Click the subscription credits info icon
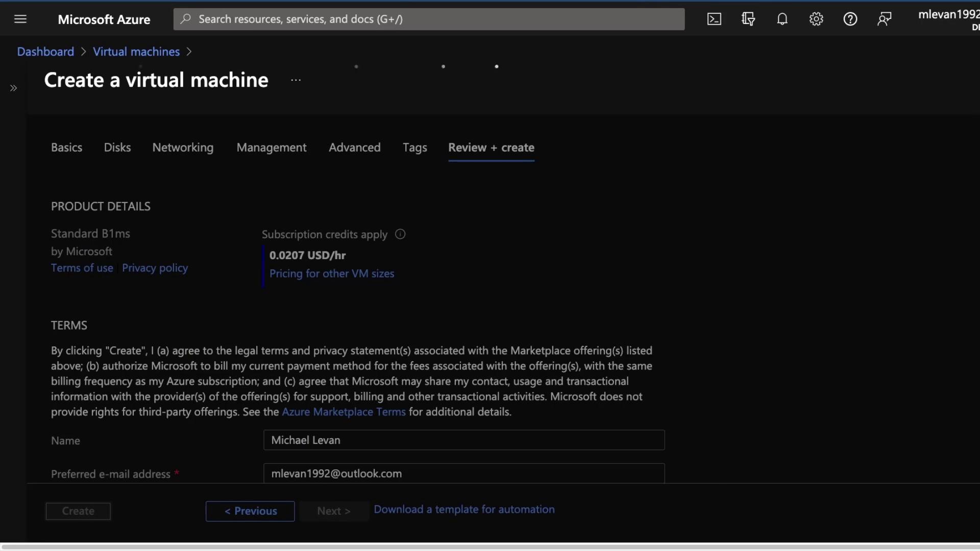 click(400, 234)
